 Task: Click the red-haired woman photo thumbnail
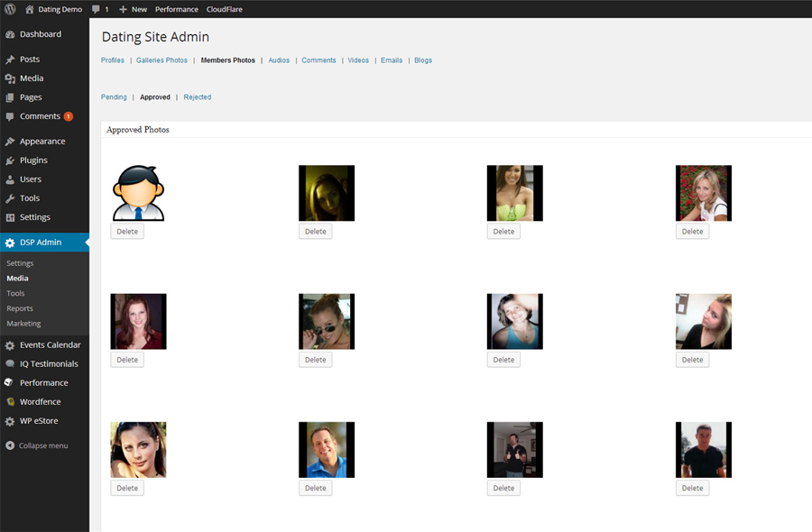pyautogui.click(x=138, y=321)
